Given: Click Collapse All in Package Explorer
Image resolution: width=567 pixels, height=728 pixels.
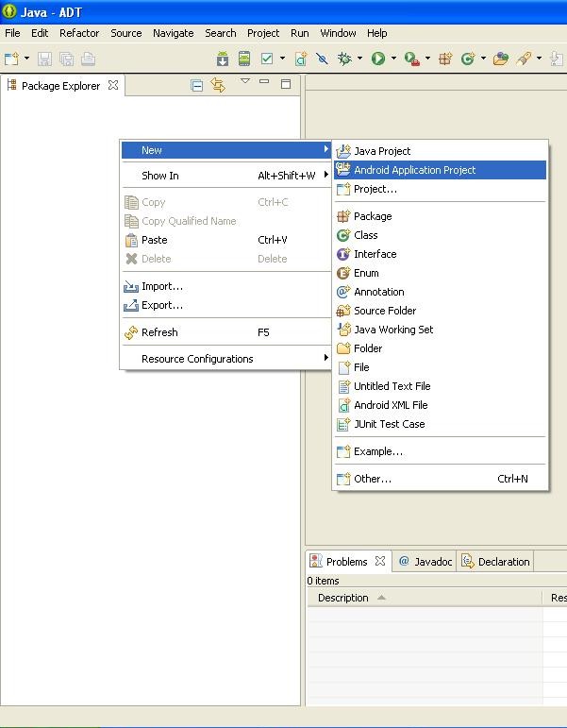Looking at the screenshot, I should (197, 85).
